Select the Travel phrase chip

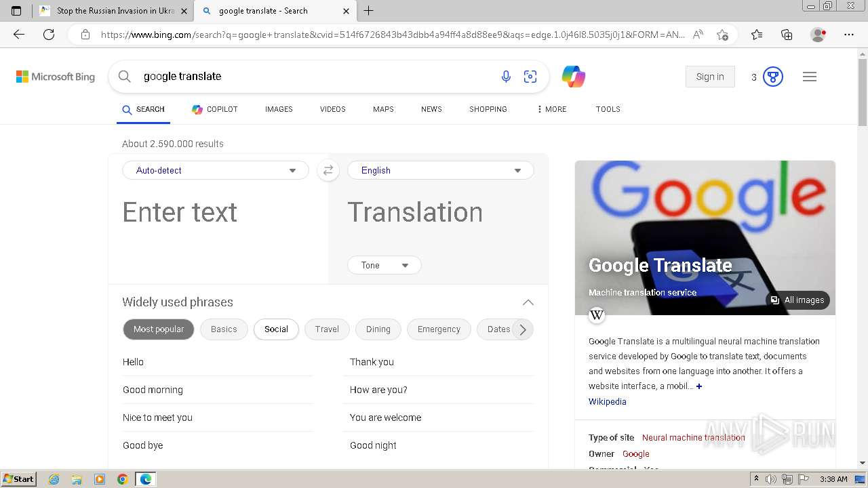coord(327,329)
